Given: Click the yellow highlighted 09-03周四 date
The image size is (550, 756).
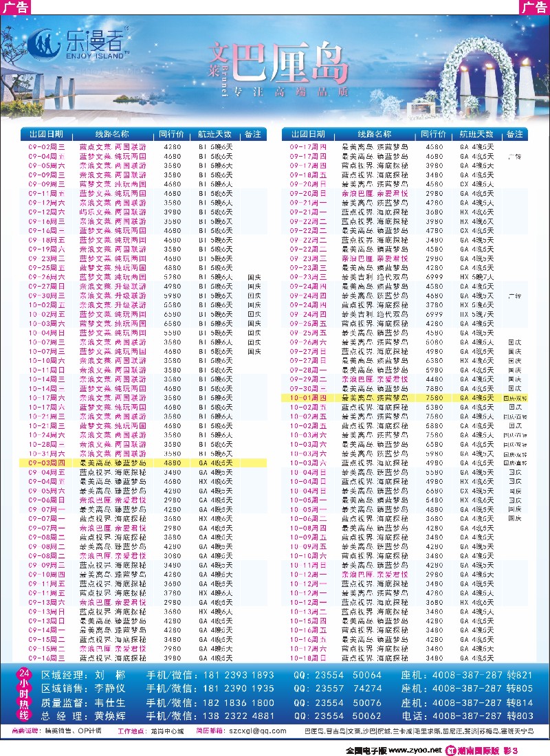Looking at the screenshot, I should click(x=46, y=463).
